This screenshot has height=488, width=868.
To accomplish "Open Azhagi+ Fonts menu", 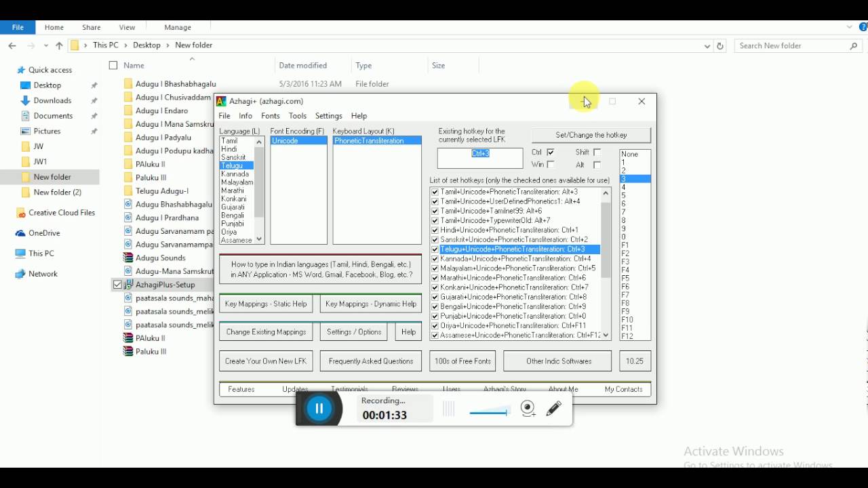I will (x=271, y=116).
